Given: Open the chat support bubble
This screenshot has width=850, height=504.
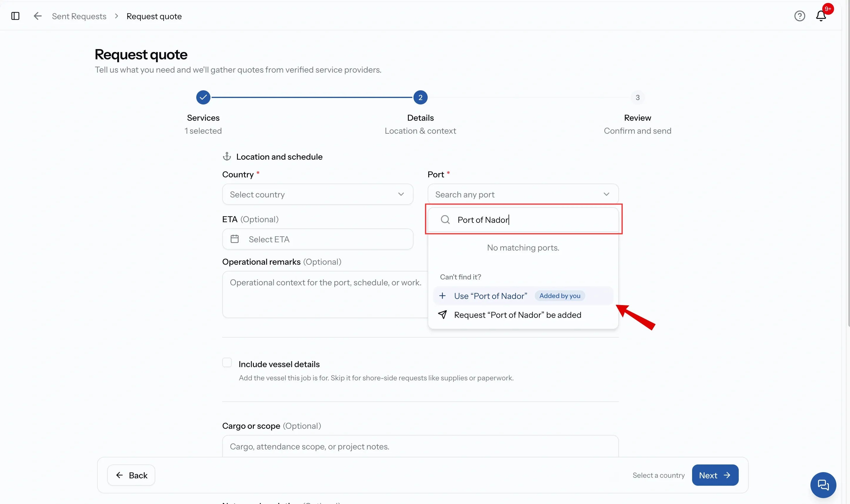Looking at the screenshot, I should point(823,485).
